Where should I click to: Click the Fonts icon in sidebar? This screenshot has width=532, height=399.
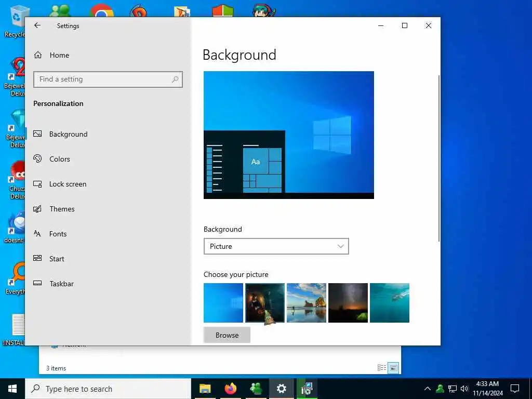(37, 233)
